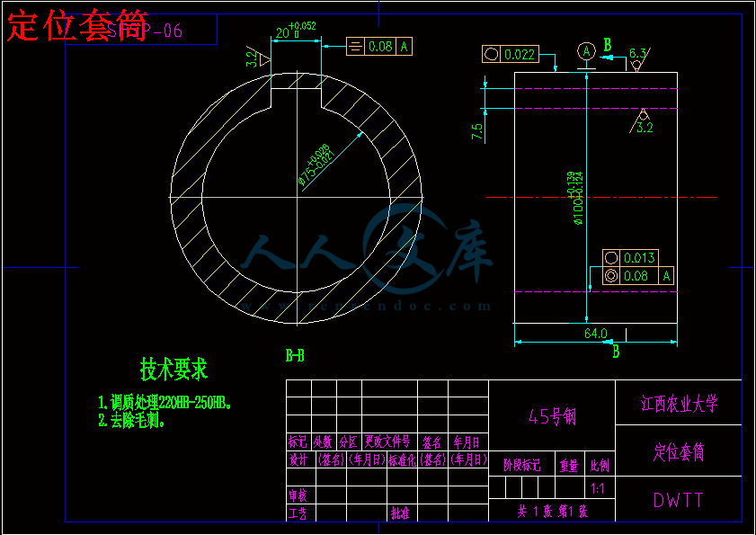756x535 pixels.
Task: Select the symmetry tolerance frame 0.08 A
Action: point(379,47)
